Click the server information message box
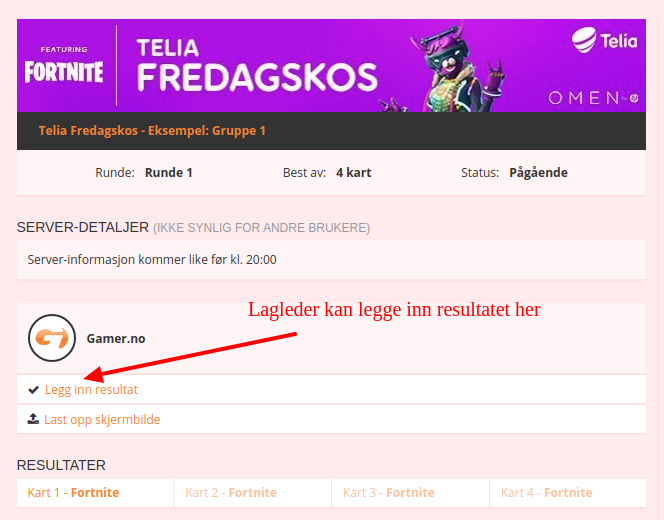 tap(331, 260)
